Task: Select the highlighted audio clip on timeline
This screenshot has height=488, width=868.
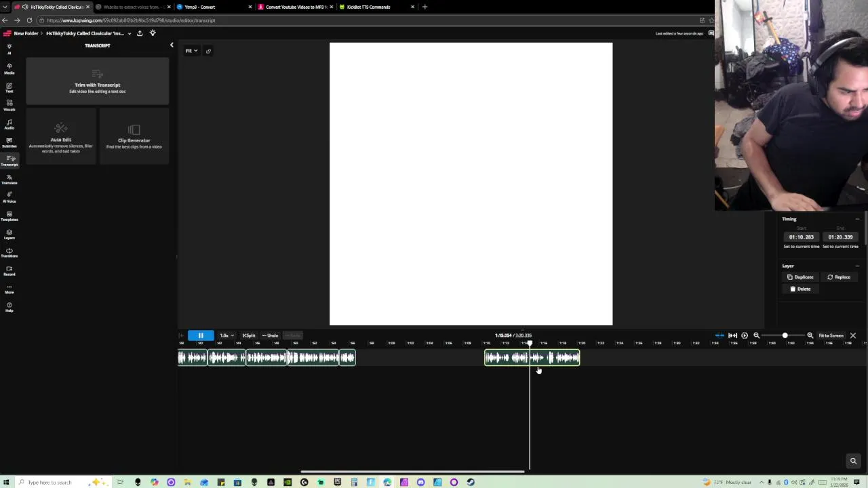Action: 532,358
